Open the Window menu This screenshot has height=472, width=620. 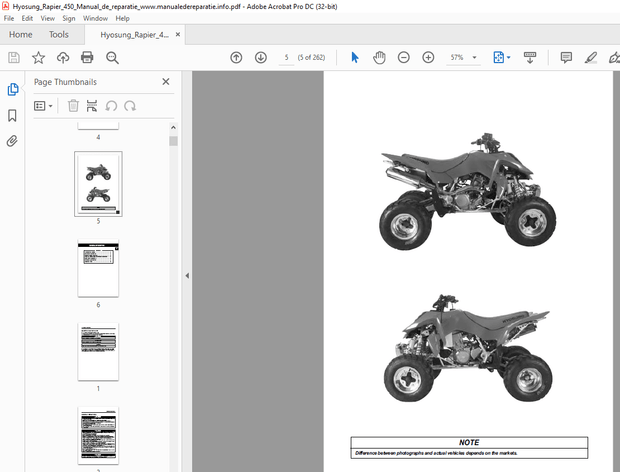click(95, 18)
